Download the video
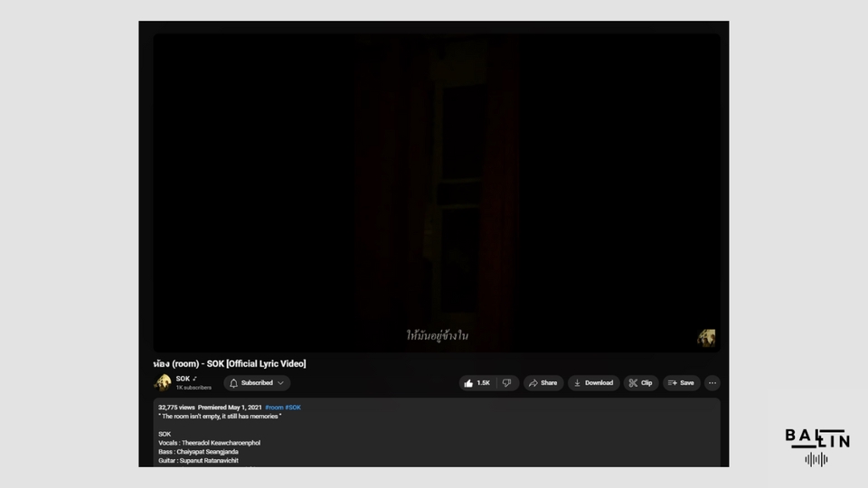Viewport: 868px width, 488px height. tap(593, 383)
